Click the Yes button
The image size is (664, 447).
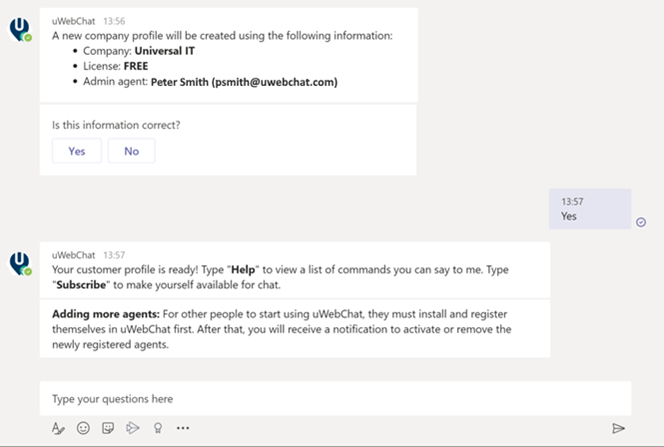tap(77, 151)
